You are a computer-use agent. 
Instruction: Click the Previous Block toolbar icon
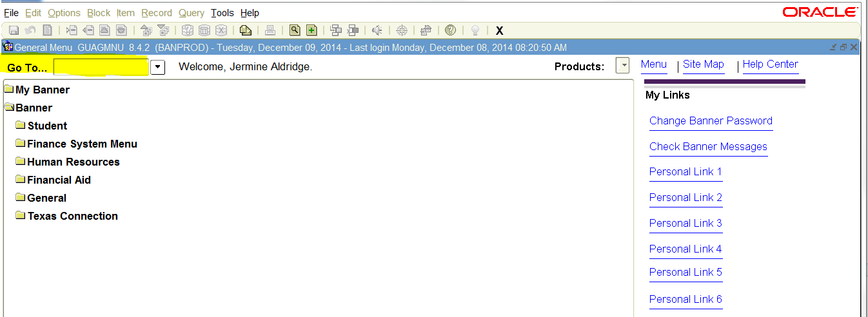(x=146, y=30)
